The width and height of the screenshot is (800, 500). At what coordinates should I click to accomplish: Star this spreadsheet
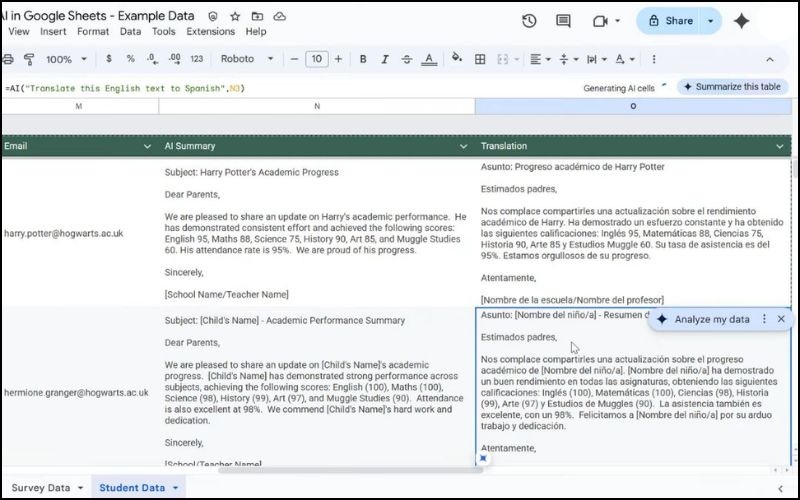coord(235,17)
